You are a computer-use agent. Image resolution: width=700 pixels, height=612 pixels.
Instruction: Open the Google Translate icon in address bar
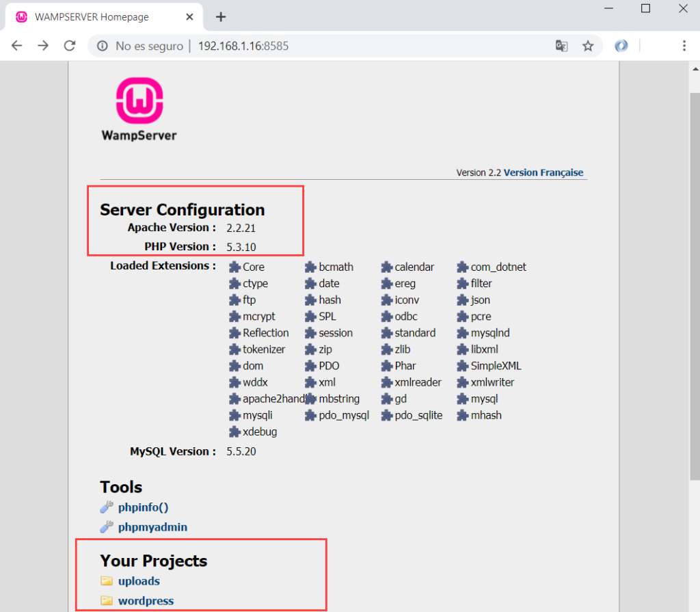(x=562, y=46)
